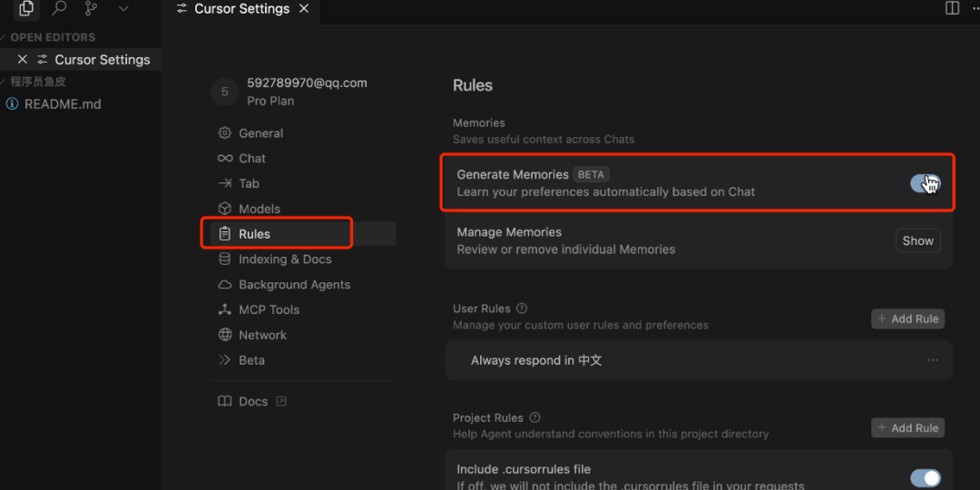Collapse the 程序员鱼皮 folder section

click(37, 82)
